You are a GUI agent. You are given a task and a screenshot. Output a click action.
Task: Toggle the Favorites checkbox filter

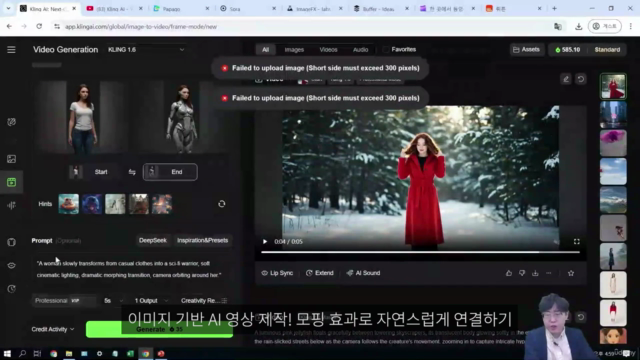tap(386, 50)
